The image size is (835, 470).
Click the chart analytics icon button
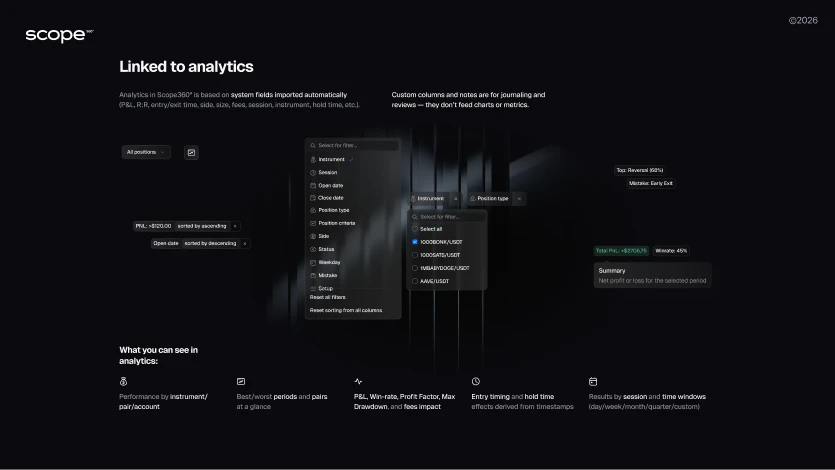point(191,152)
